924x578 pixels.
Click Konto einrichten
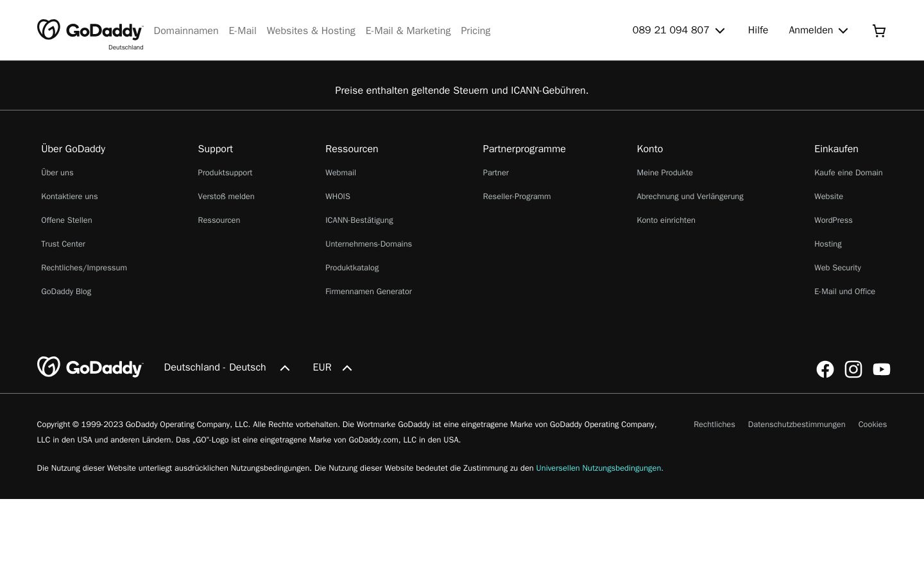[666, 220]
